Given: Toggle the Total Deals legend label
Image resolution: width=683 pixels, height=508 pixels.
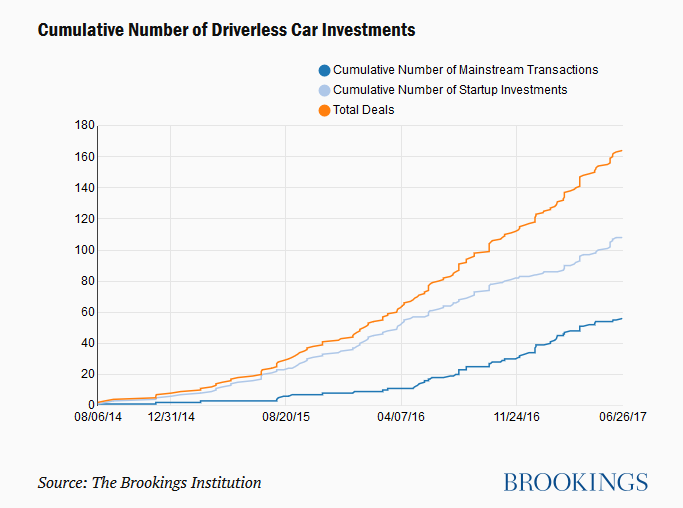Looking at the screenshot, I should tap(363, 110).
